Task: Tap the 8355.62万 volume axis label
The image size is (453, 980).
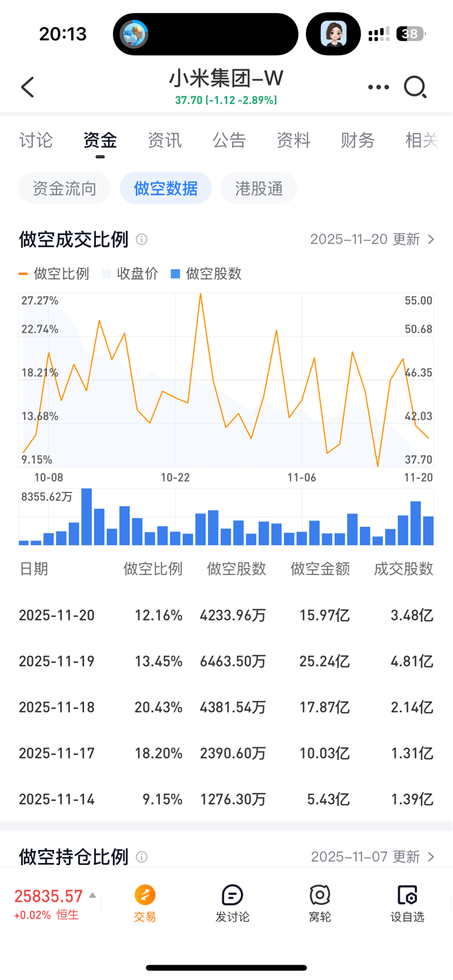Action: pos(47,497)
